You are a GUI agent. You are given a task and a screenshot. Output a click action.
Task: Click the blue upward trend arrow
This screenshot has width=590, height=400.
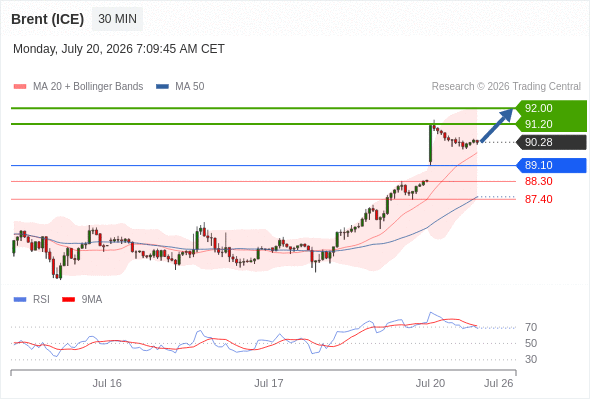pyautogui.click(x=497, y=125)
